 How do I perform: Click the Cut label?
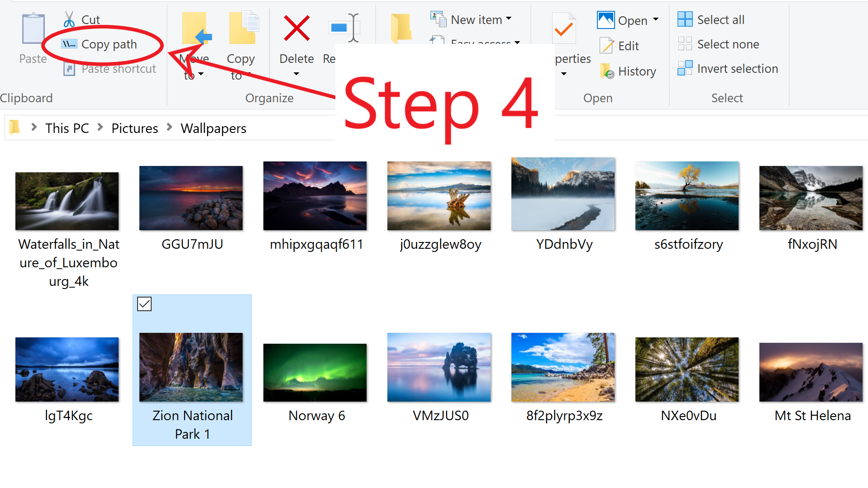(91, 20)
